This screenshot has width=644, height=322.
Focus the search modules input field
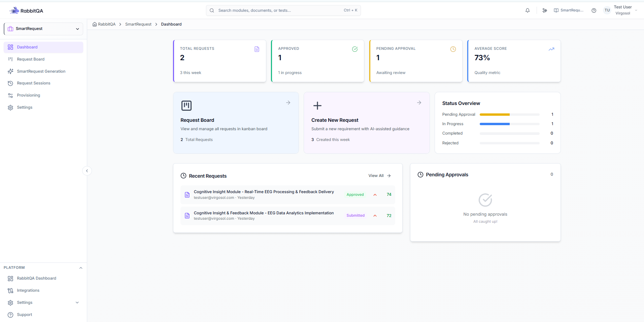[x=283, y=10]
